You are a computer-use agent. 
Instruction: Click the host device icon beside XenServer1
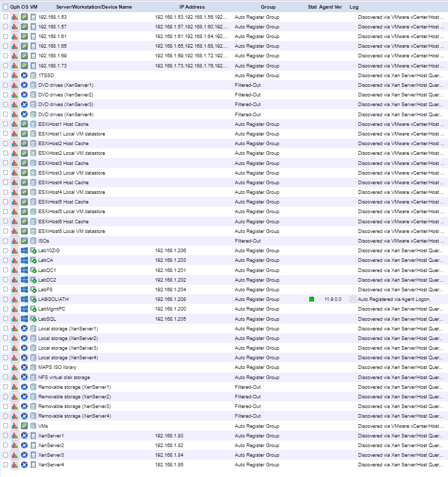click(34, 436)
